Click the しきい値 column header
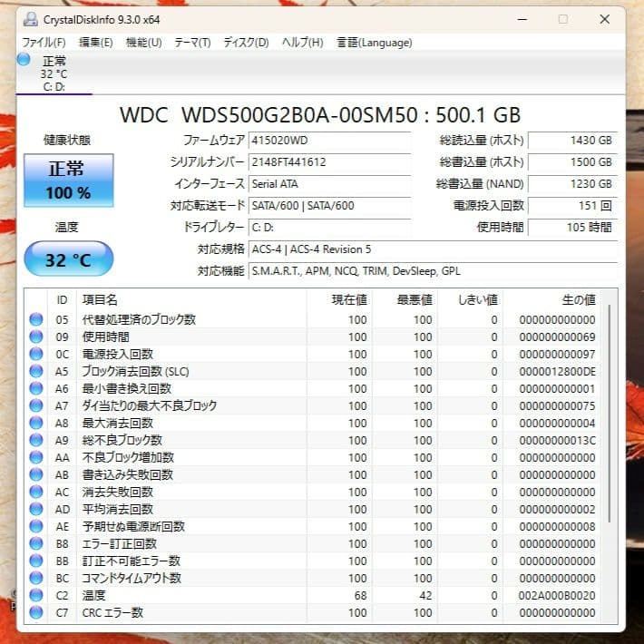Viewport: 644px width, 644px height. click(x=471, y=300)
